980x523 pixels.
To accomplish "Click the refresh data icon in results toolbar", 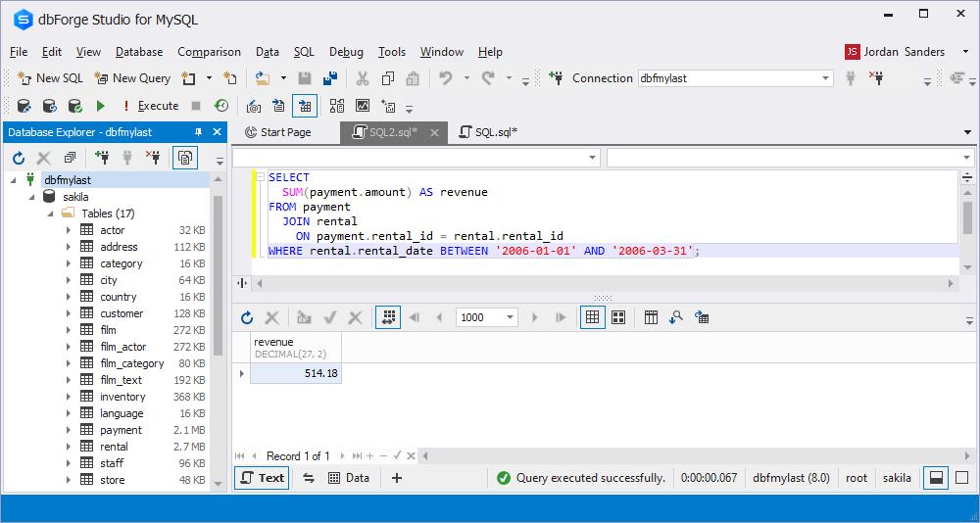I will [x=247, y=317].
